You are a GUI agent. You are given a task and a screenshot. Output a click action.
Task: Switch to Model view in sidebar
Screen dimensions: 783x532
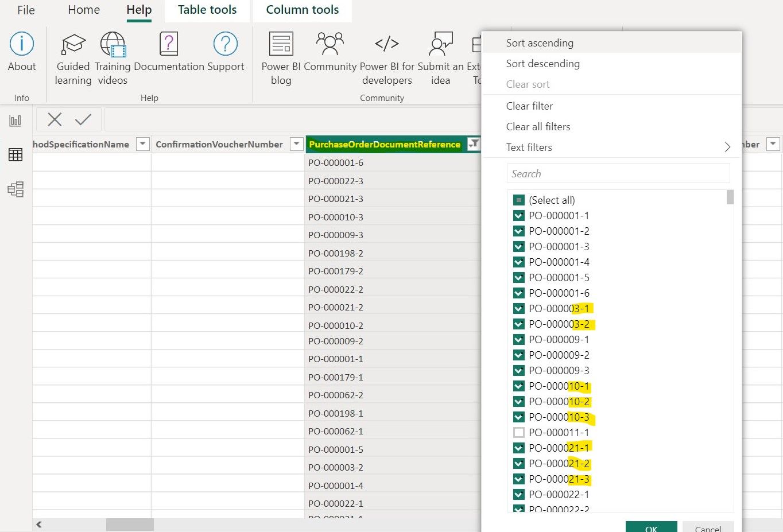coord(15,189)
